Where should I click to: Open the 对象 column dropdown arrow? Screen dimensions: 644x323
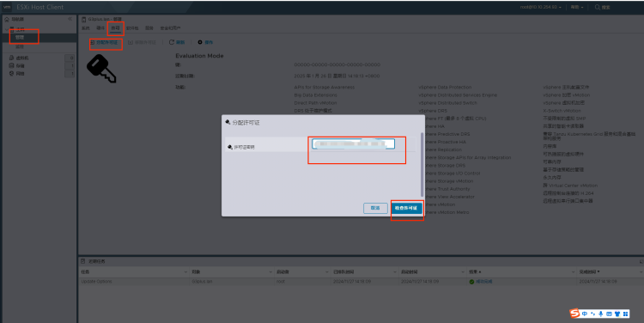click(x=270, y=272)
